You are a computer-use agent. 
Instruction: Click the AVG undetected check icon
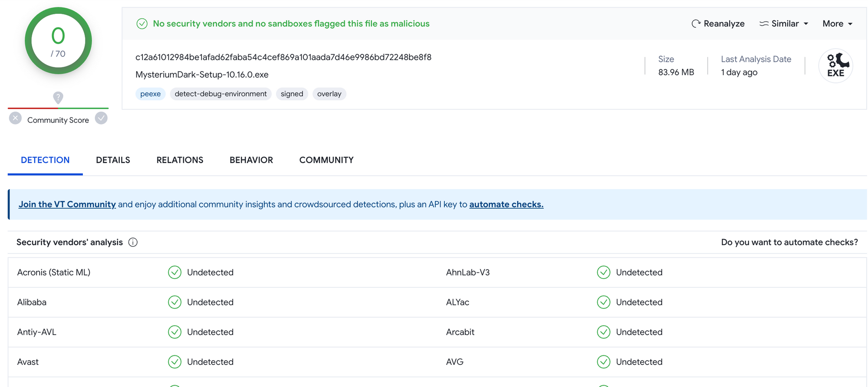pyautogui.click(x=604, y=362)
